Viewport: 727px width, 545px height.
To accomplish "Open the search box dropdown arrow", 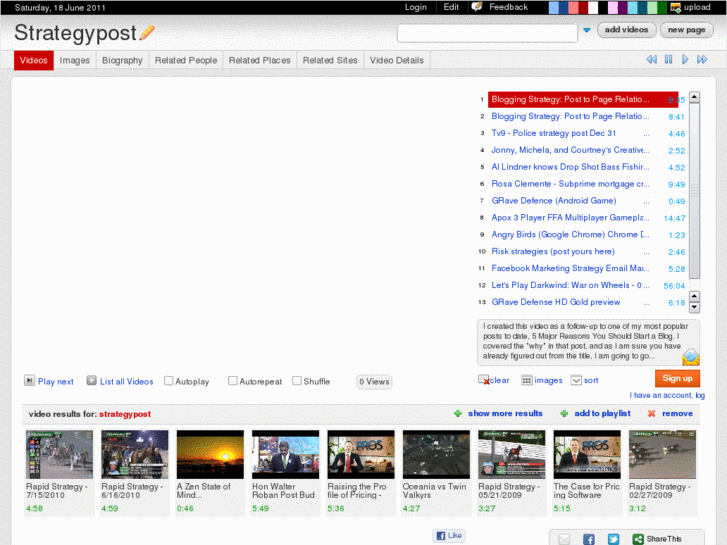I will [587, 31].
